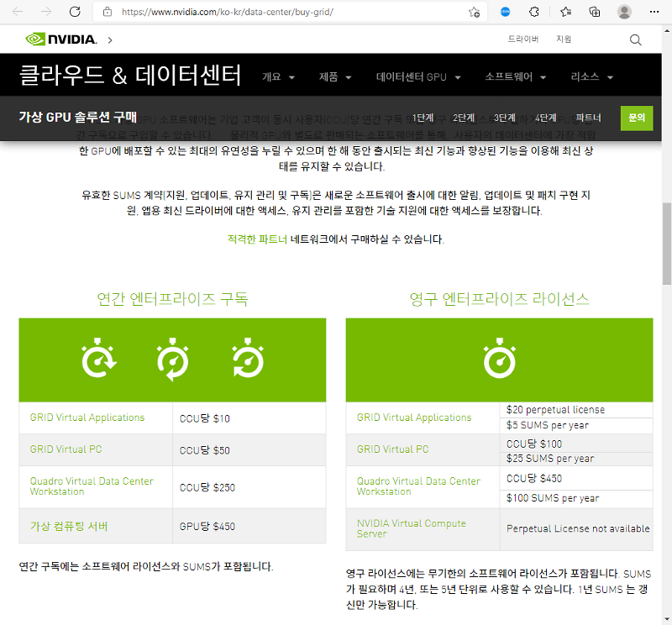The width and height of the screenshot is (672, 625).
Task: Click the '$20 perpetual license' cell
Action: tap(576, 410)
